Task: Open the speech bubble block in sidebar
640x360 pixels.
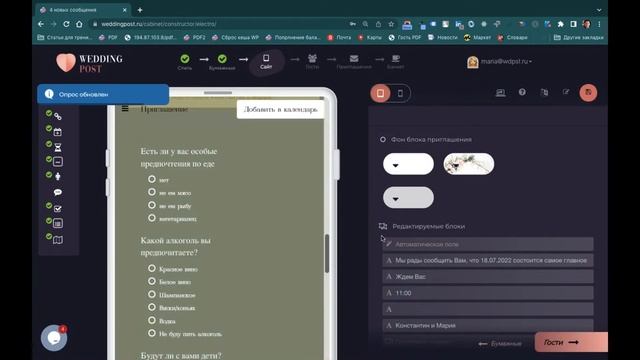Action: (58, 192)
